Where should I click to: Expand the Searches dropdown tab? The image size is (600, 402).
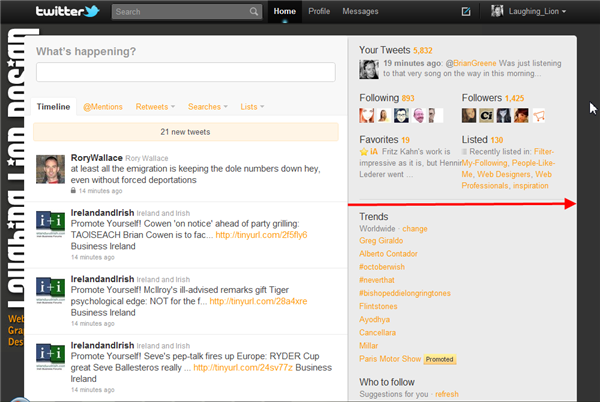point(207,106)
